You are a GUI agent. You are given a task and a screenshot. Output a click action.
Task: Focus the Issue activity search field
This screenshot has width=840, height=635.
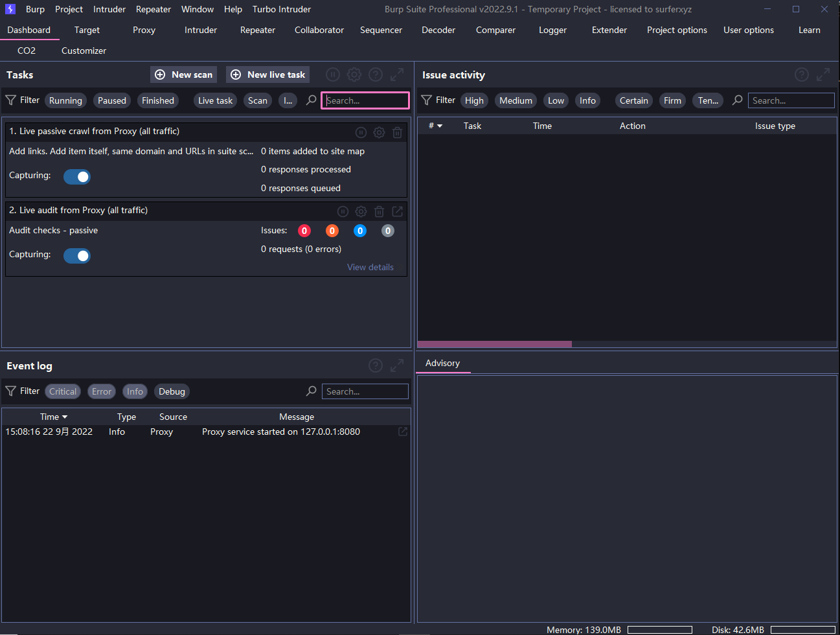pyautogui.click(x=791, y=100)
